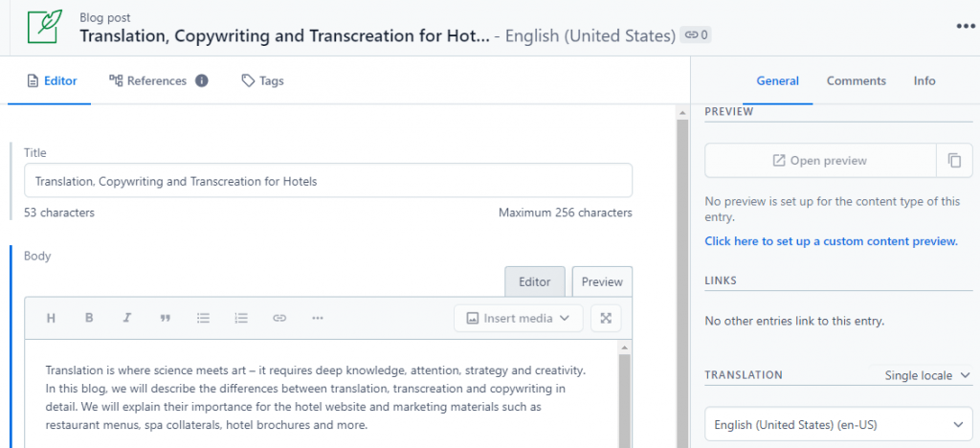The image size is (980, 448).
Task: Switch to the Comments sidebar tab
Action: click(856, 81)
